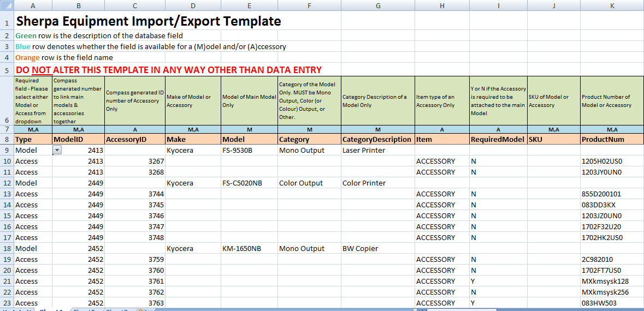Select row 18 header number
Image resolution: width=644 pixels, height=311 pixels.
[7, 249]
